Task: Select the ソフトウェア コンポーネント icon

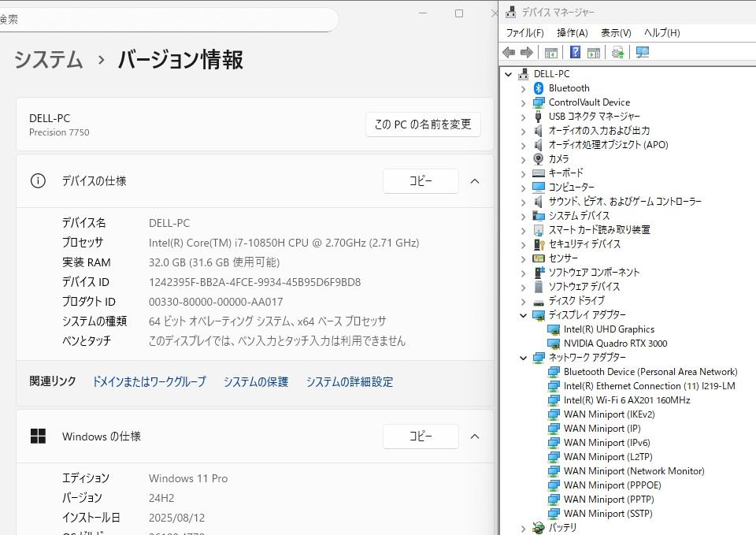Action: click(539, 273)
